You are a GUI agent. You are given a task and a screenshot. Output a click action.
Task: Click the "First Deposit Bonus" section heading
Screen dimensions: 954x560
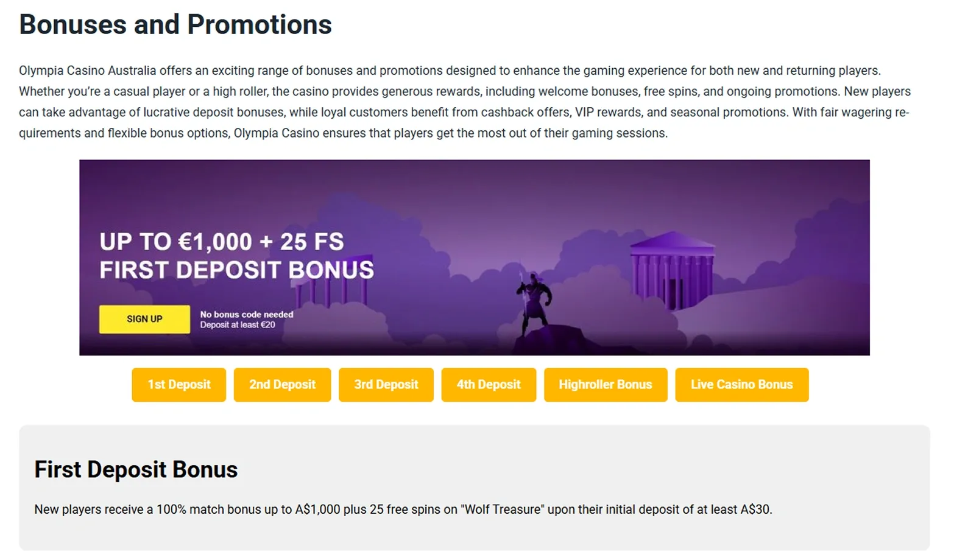(x=136, y=470)
